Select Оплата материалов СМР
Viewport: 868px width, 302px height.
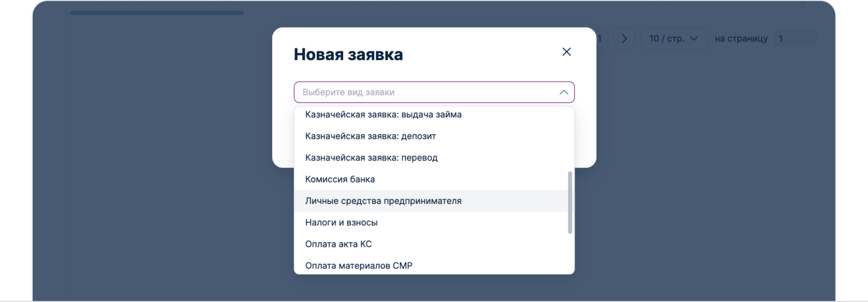click(x=359, y=266)
